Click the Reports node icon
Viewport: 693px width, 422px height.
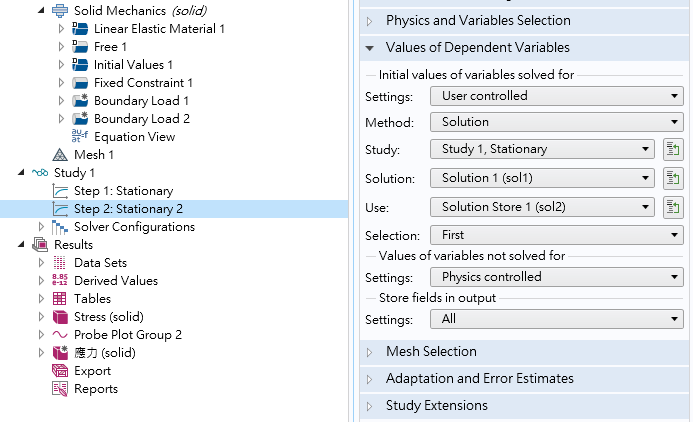[x=59, y=389]
